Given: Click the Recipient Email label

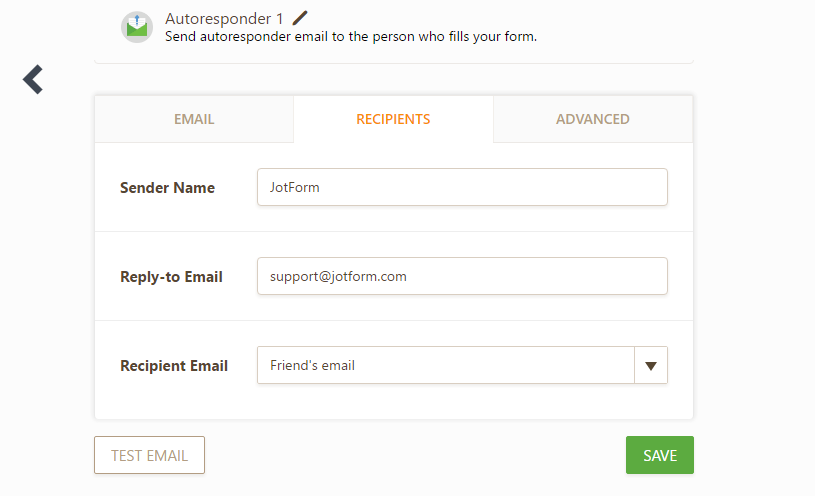Looking at the screenshot, I should point(174,366).
